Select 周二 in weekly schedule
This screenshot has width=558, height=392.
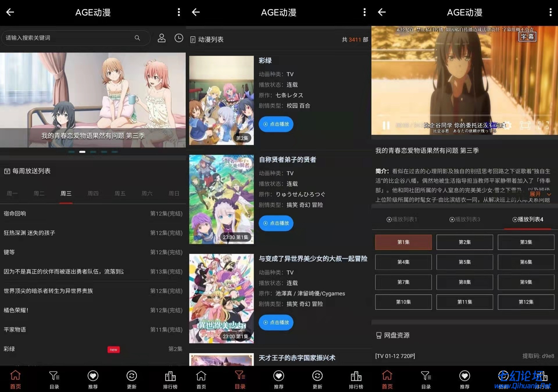39,193
